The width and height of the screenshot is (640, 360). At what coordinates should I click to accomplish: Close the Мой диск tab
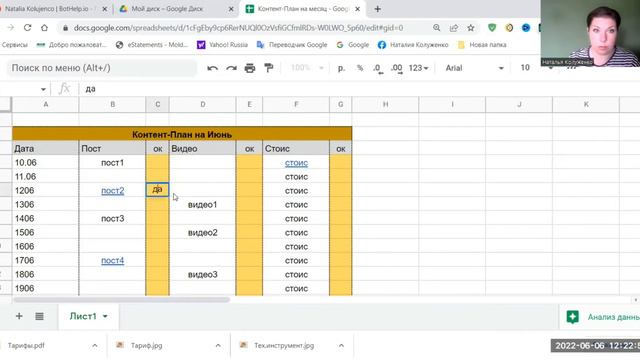point(231,9)
